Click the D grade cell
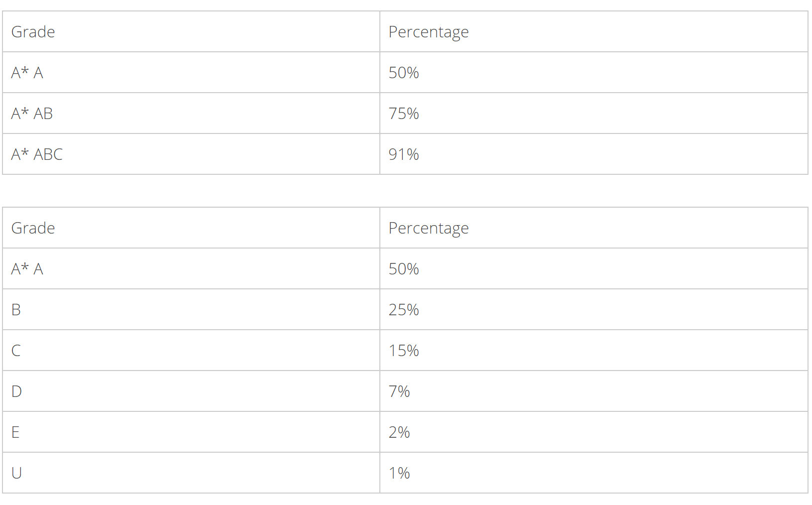 [x=16, y=391]
